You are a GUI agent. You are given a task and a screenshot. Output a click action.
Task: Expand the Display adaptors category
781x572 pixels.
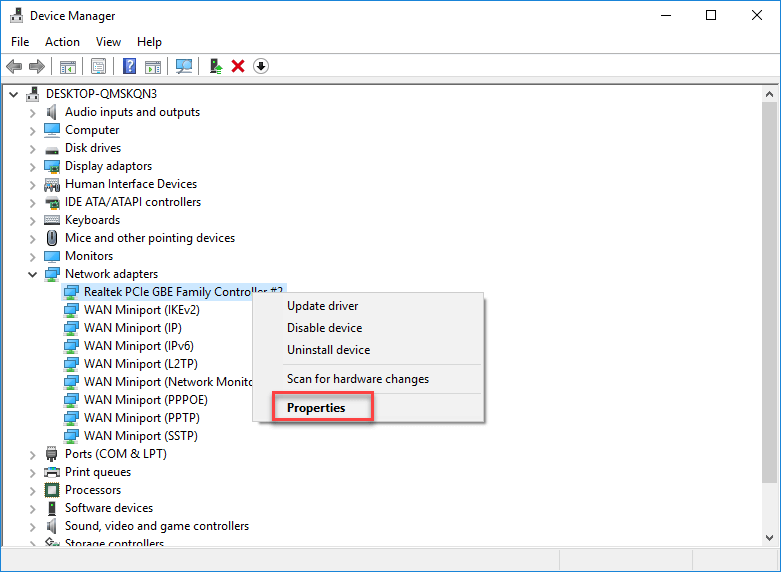click(x=32, y=166)
